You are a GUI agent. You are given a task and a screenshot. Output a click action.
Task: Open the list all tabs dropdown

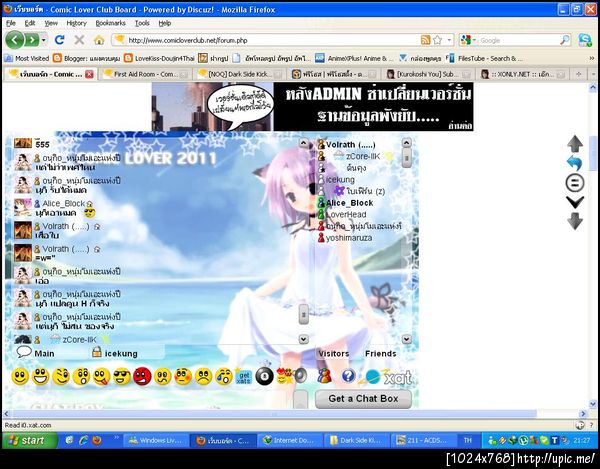pyautogui.click(x=593, y=74)
